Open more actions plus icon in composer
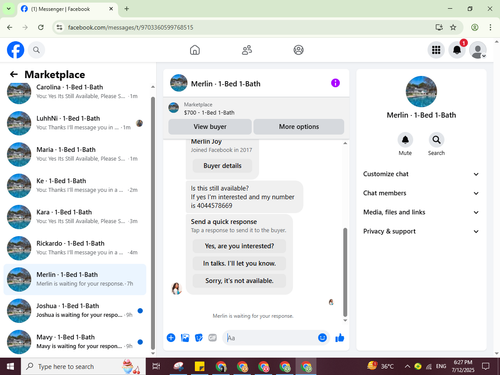The width and height of the screenshot is (500, 375). point(171,338)
